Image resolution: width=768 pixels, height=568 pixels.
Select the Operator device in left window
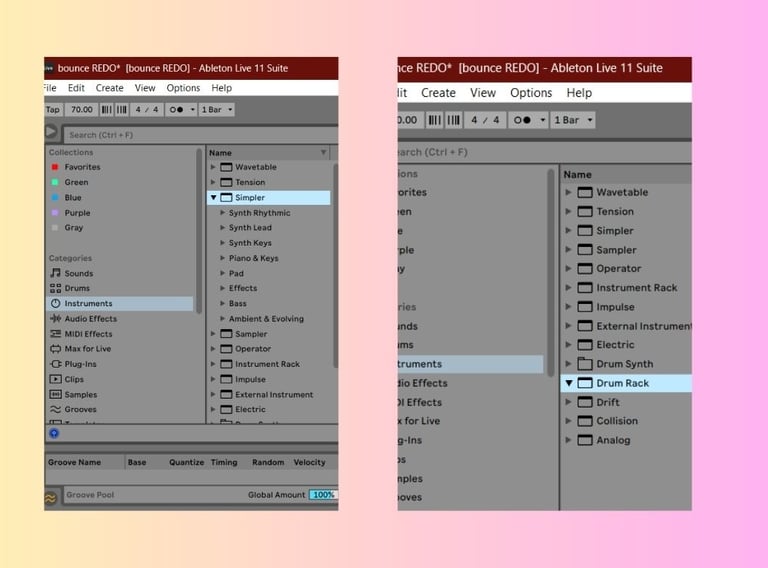(x=253, y=349)
